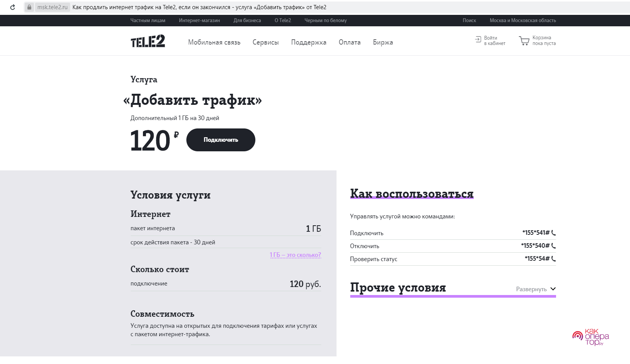Viewport: 630px width, 364px height.
Task: Click the 'Отключить' row label
Action: (x=365, y=246)
